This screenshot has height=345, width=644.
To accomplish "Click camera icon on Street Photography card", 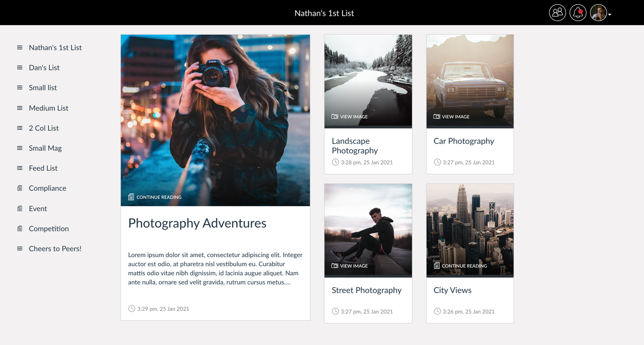I will pos(335,266).
